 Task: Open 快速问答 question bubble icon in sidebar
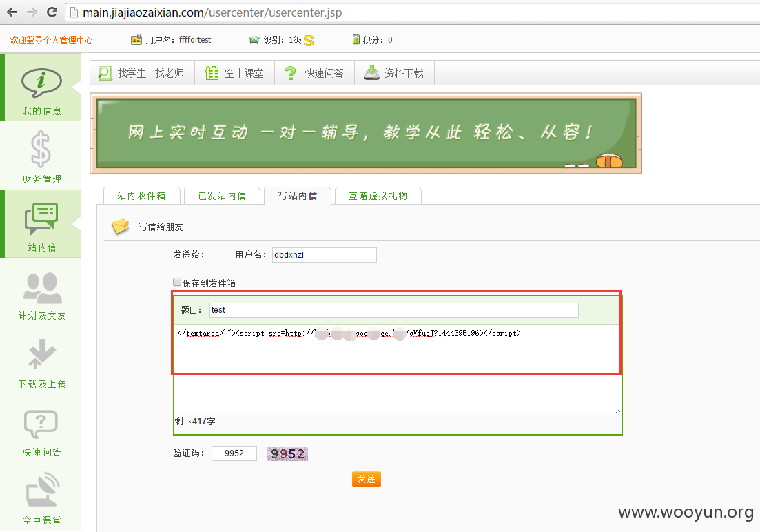[x=41, y=424]
